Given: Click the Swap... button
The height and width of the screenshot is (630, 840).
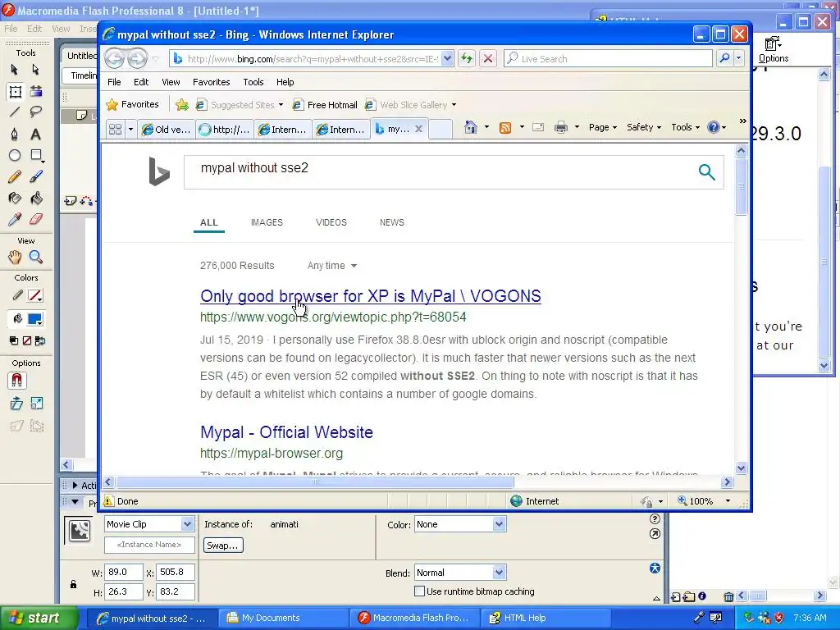Looking at the screenshot, I should (x=223, y=546).
